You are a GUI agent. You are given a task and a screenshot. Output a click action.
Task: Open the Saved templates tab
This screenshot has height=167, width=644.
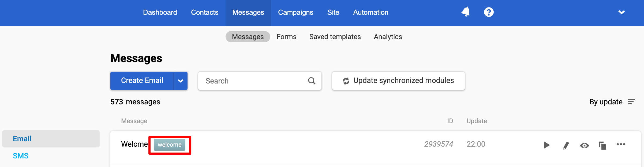[x=335, y=37]
